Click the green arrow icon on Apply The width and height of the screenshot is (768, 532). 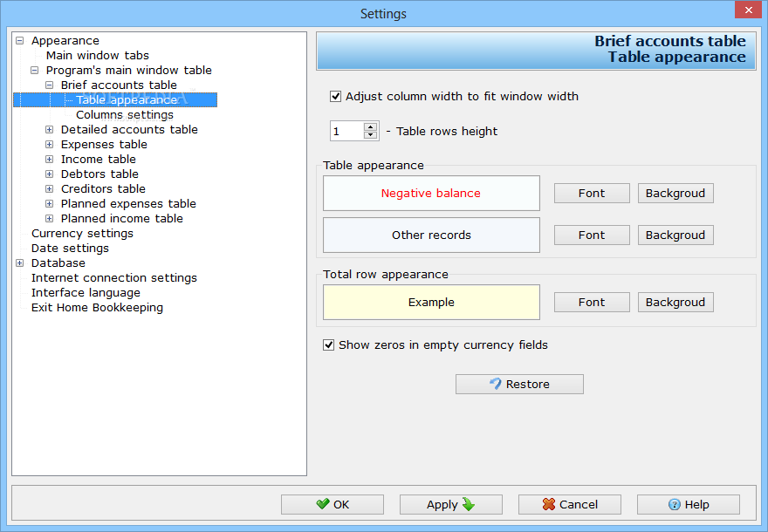pyautogui.click(x=469, y=504)
